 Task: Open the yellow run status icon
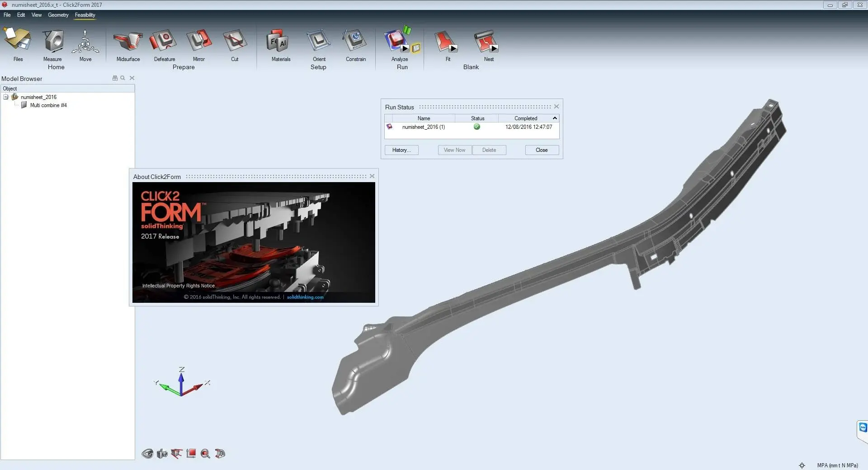click(416, 48)
